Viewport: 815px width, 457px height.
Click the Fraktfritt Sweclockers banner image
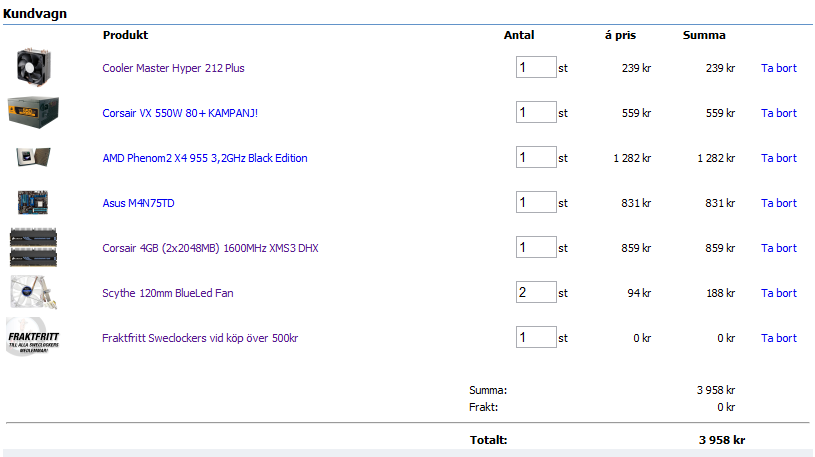coord(33,337)
